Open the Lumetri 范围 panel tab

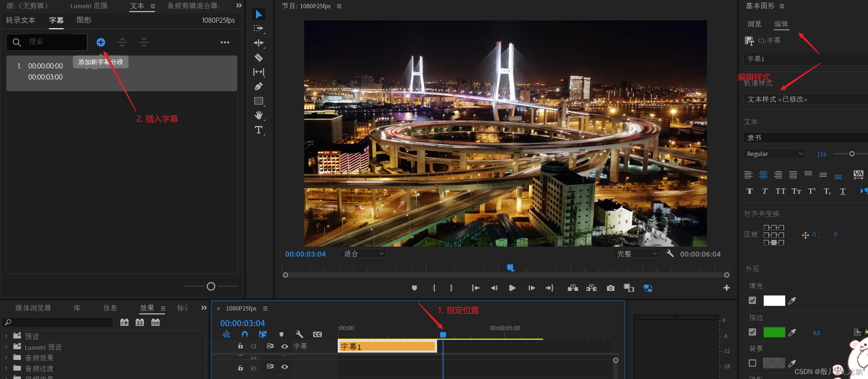coord(89,6)
